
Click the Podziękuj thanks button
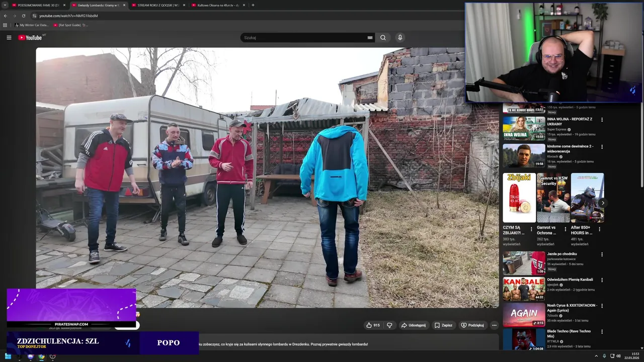472,325
